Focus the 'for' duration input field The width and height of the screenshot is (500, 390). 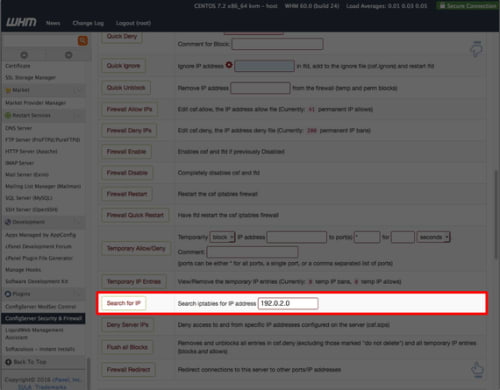click(x=403, y=237)
